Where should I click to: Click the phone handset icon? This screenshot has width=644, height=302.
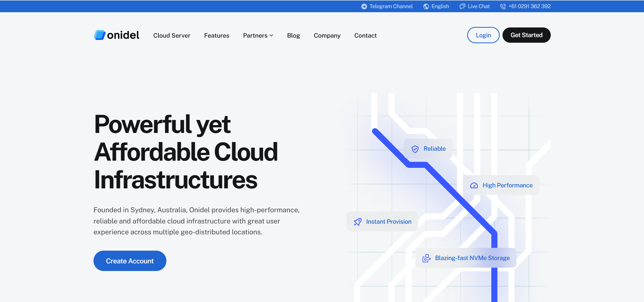click(x=503, y=6)
